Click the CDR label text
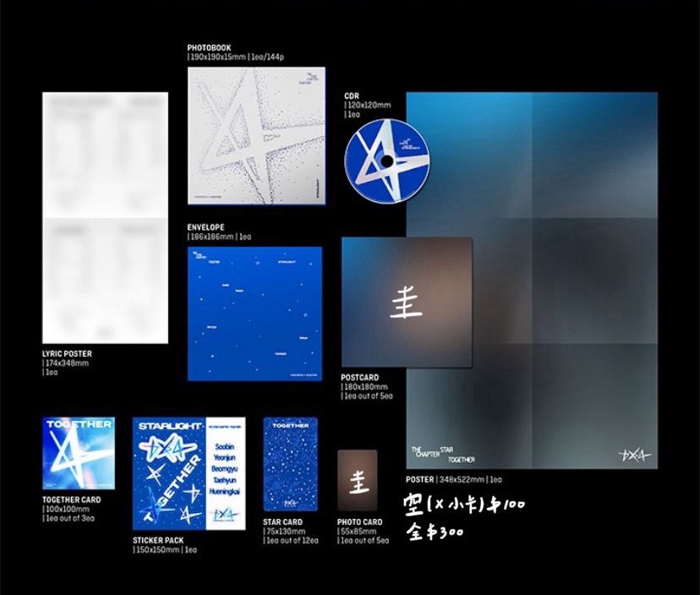This screenshot has width=700, height=595. [x=353, y=96]
